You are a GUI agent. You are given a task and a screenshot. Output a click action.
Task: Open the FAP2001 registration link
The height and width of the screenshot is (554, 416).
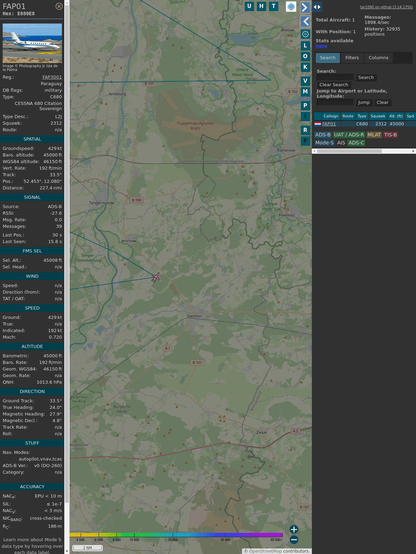(x=52, y=77)
